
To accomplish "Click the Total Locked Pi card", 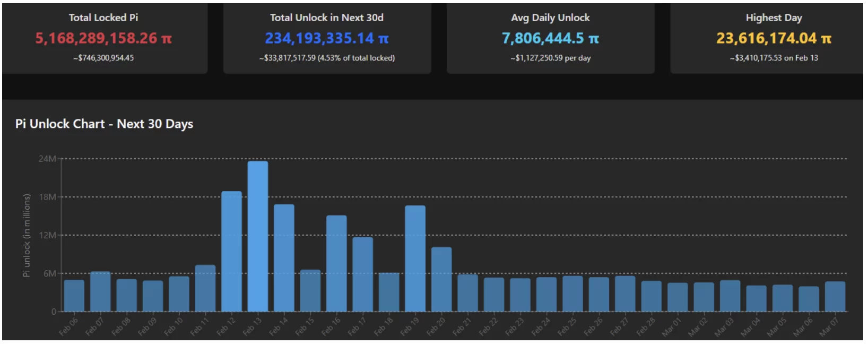I will point(104,38).
